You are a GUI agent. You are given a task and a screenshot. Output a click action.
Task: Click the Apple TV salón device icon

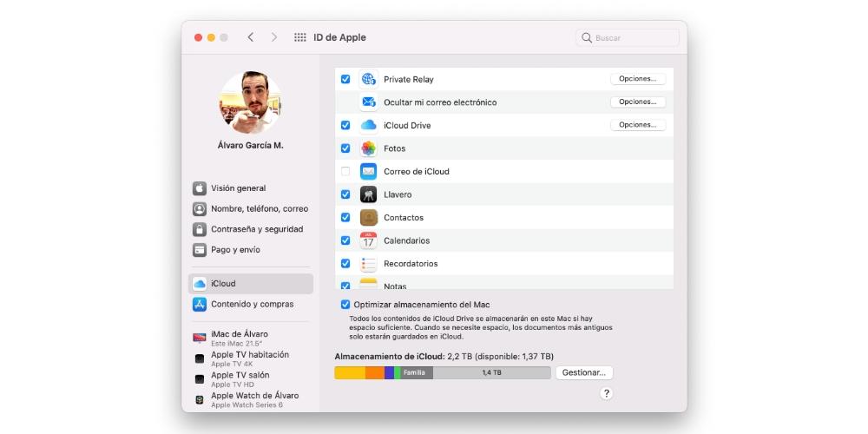200,379
